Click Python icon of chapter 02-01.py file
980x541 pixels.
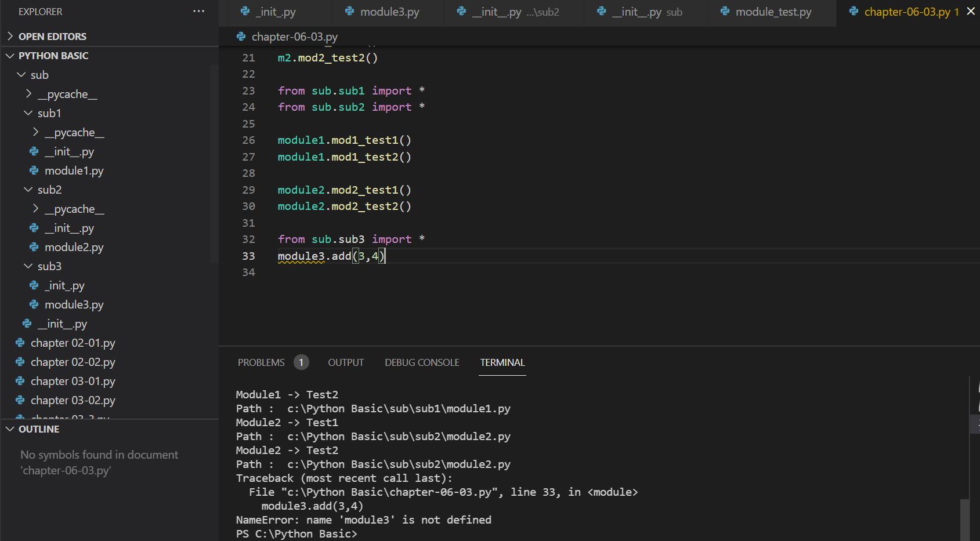(20, 343)
